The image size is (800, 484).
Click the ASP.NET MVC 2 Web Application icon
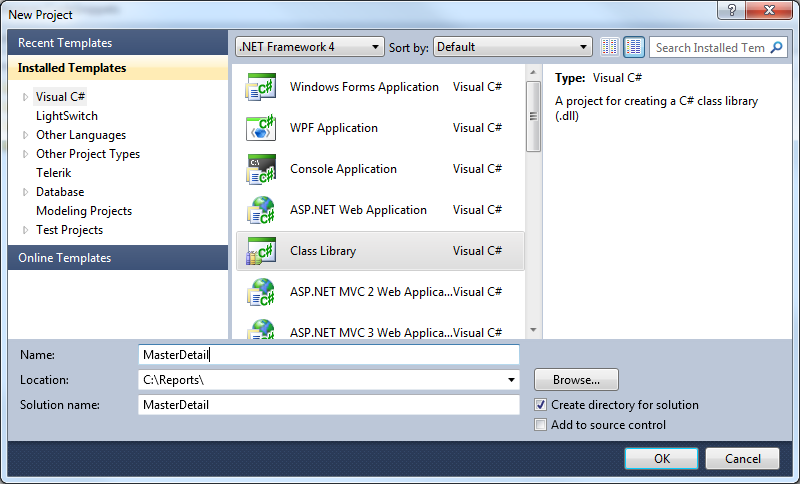pos(261,292)
